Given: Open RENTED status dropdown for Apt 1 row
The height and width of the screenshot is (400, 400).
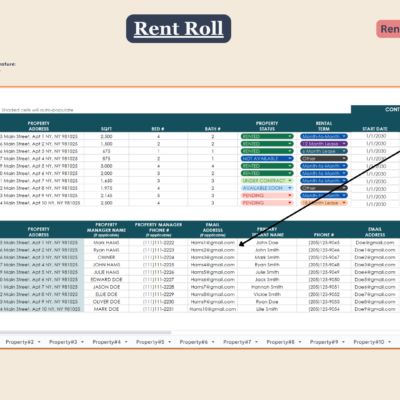Looking at the screenshot, I should pyautogui.click(x=267, y=136).
